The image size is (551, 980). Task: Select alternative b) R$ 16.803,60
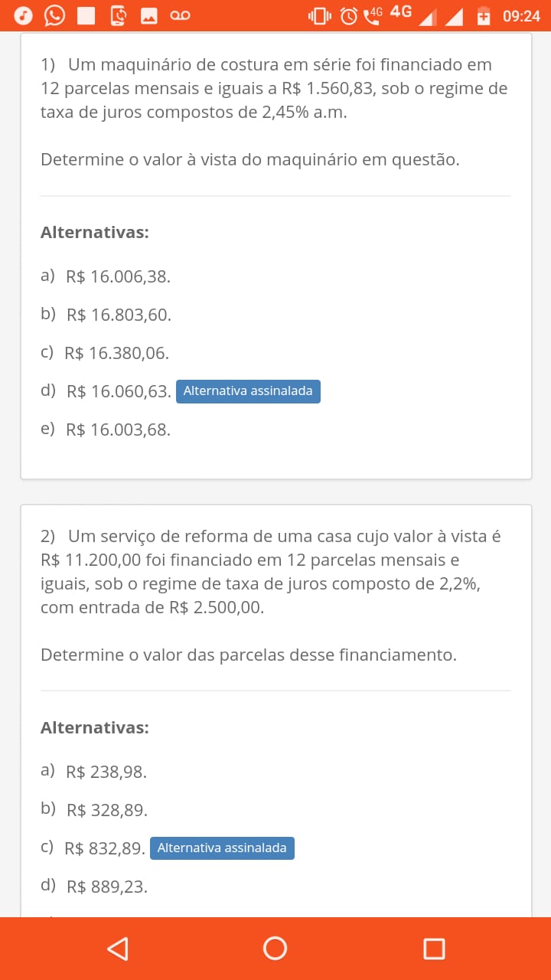pos(106,315)
